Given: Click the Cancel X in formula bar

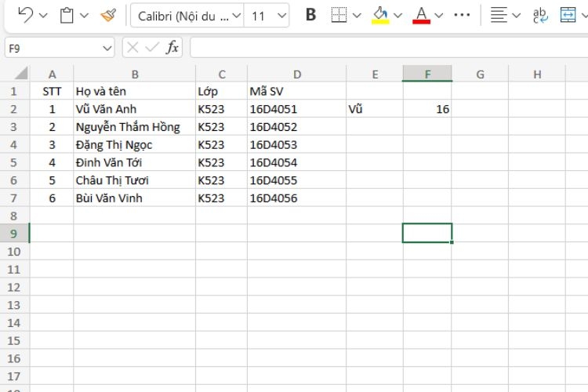Looking at the screenshot, I should coord(132,48).
